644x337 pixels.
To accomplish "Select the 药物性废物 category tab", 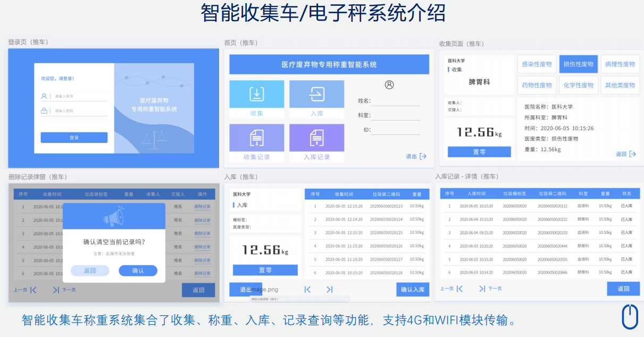I will pos(537,85).
